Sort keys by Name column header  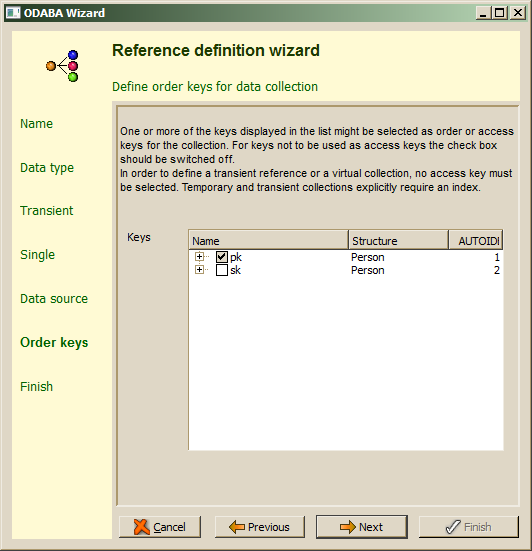point(268,241)
